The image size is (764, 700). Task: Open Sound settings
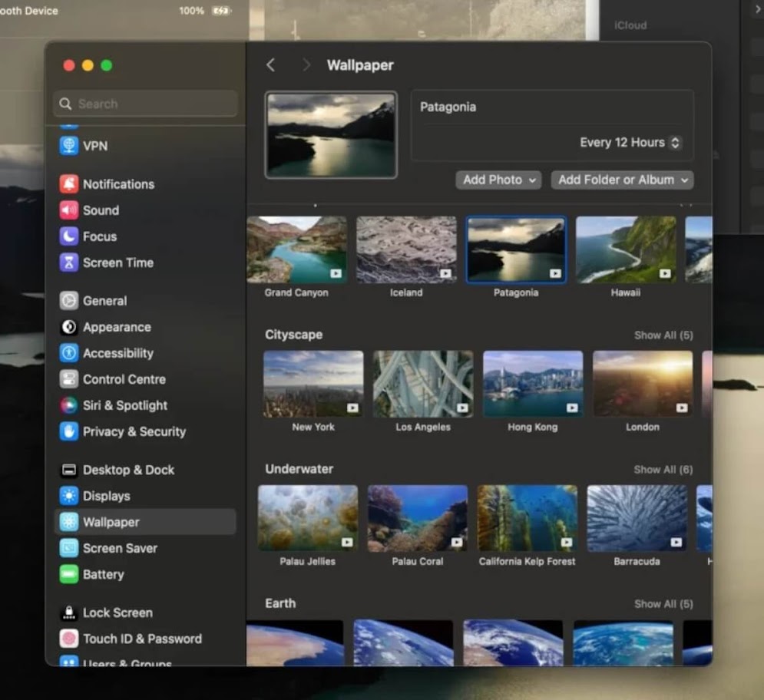tap(99, 210)
